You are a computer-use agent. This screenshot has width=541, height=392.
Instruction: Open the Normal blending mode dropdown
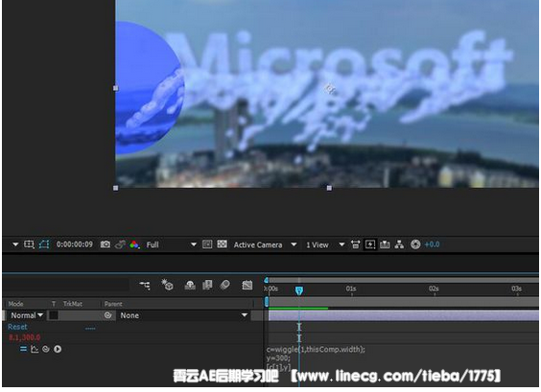tap(27, 315)
